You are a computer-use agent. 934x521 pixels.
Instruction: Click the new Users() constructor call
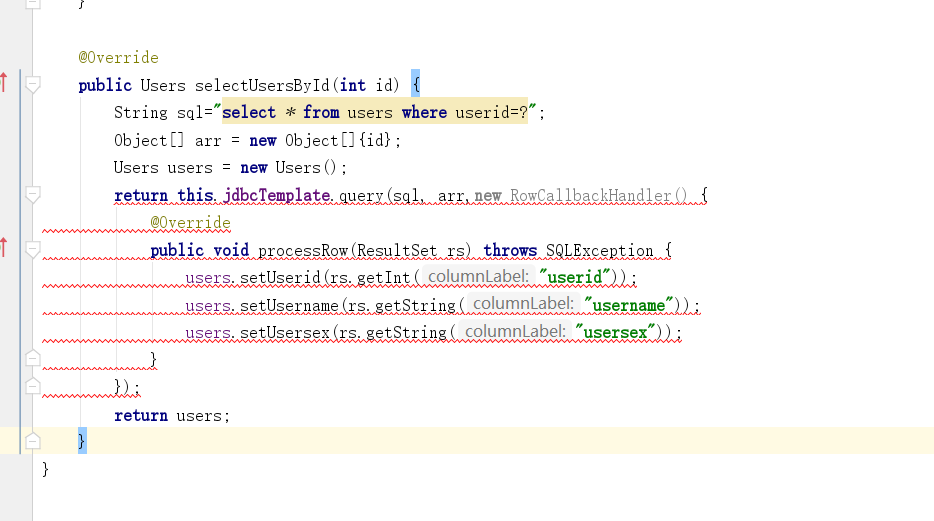(x=289, y=168)
